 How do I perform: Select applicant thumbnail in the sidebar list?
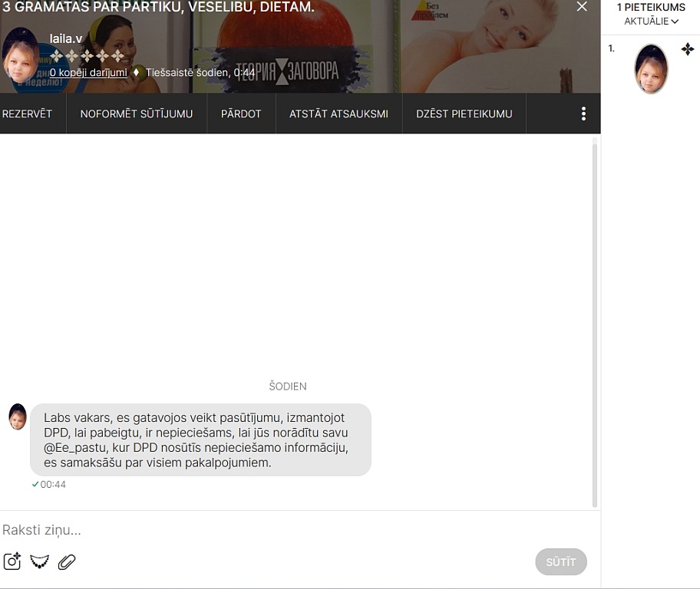(651, 69)
